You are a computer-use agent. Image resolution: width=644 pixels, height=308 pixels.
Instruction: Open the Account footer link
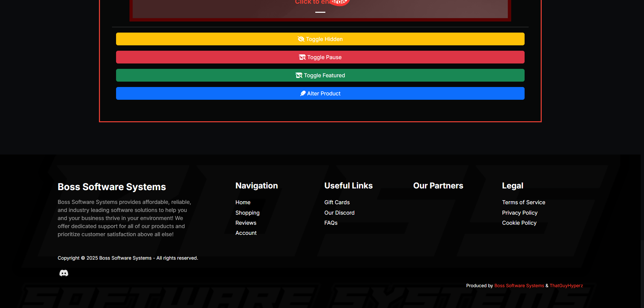click(246, 233)
